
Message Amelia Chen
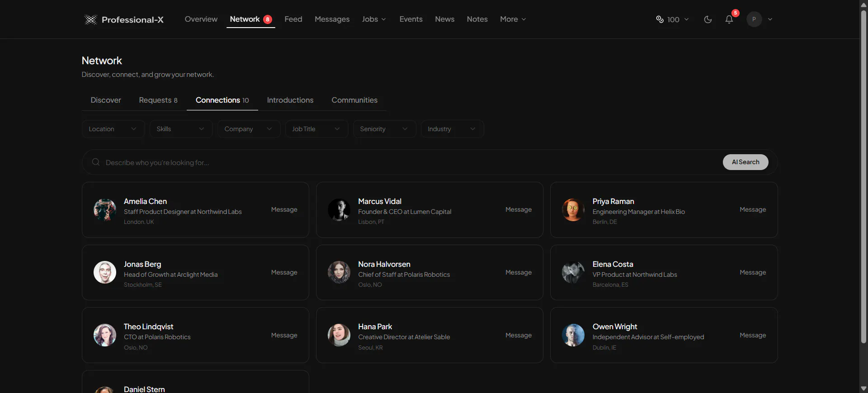[284, 209]
